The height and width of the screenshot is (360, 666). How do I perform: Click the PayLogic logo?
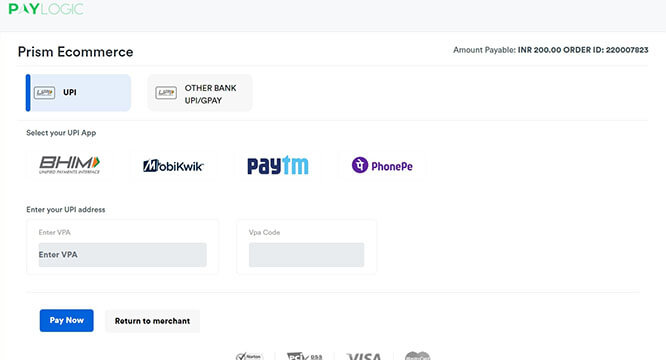pyautogui.click(x=46, y=8)
